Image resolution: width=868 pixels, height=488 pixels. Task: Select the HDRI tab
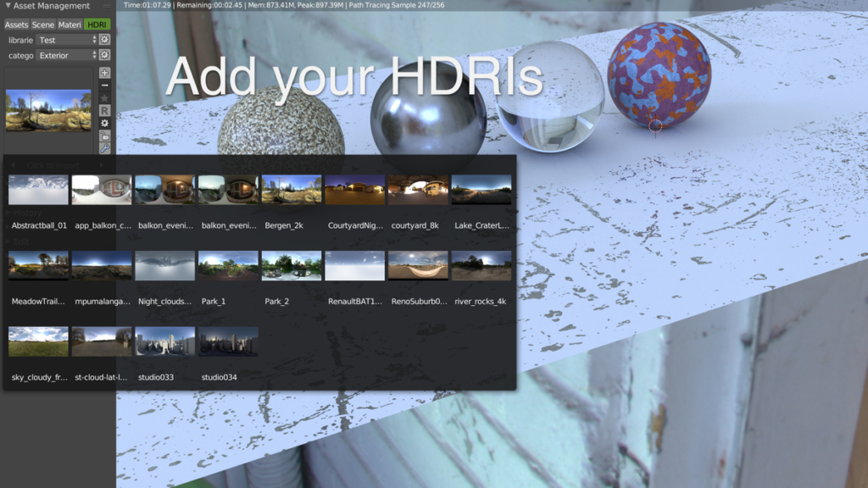[x=97, y=25]
